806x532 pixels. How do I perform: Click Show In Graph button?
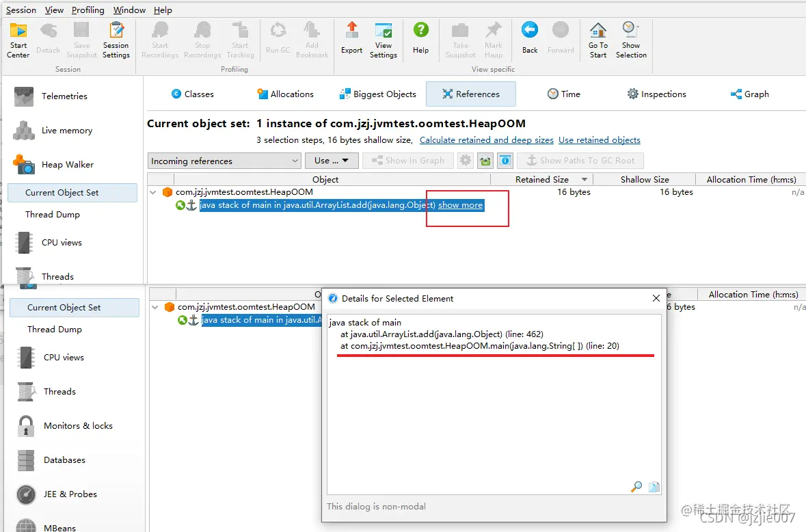(408, 161)
